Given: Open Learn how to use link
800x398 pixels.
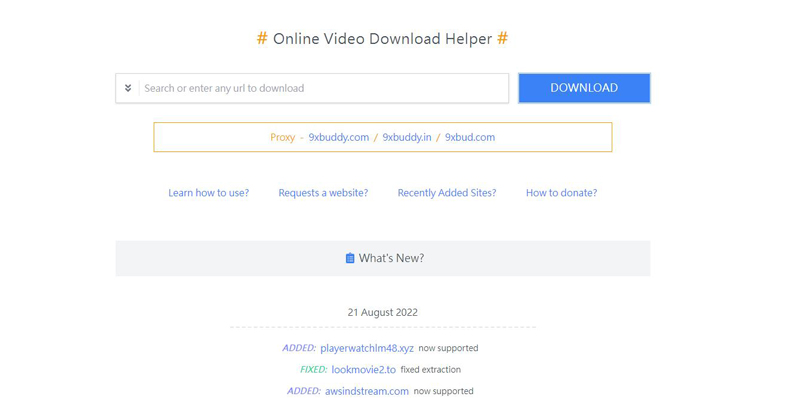Looking at the screenshot, I should click(209, 193).
